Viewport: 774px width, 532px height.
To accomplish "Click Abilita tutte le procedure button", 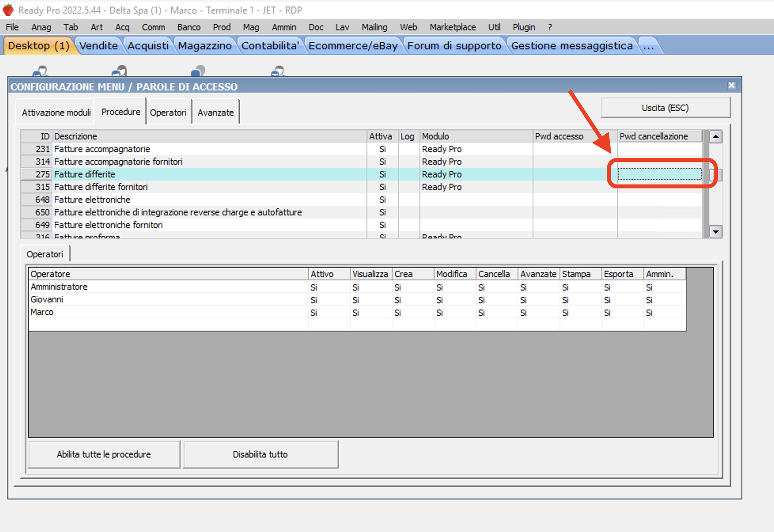I will point(104,454).
